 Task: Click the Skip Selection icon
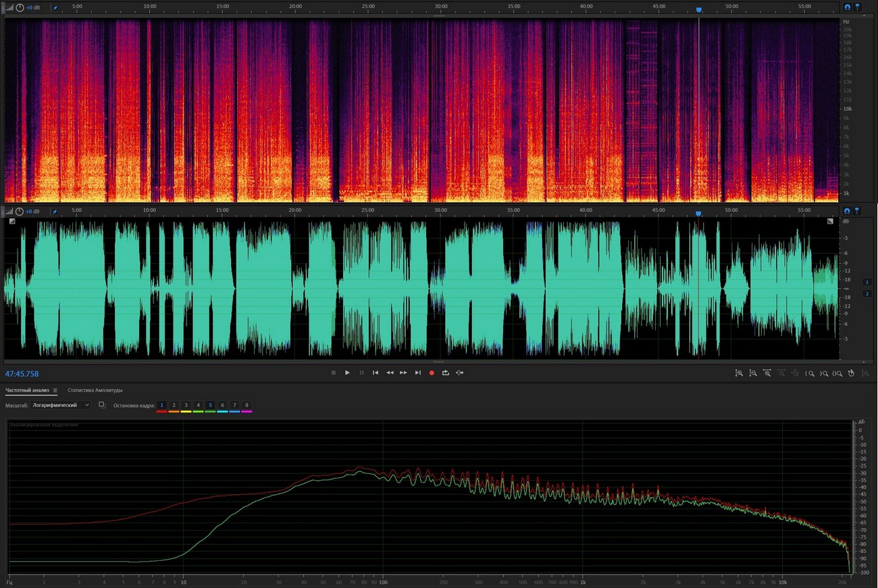click(x=460, y=373)
